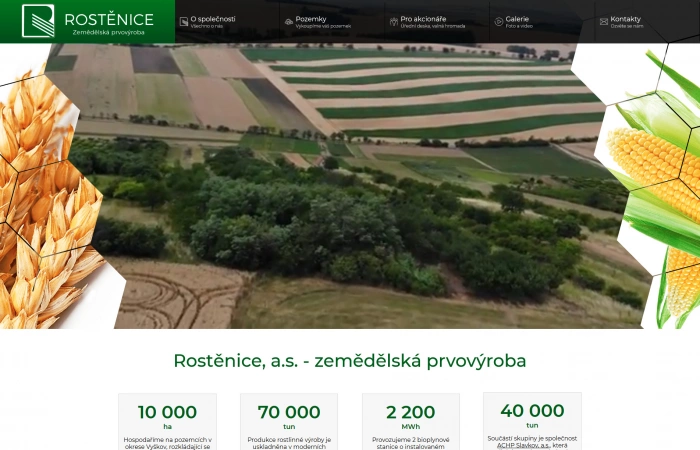Click the wheat ears hexagon image

pyautogui.click(x=49, y=196)
